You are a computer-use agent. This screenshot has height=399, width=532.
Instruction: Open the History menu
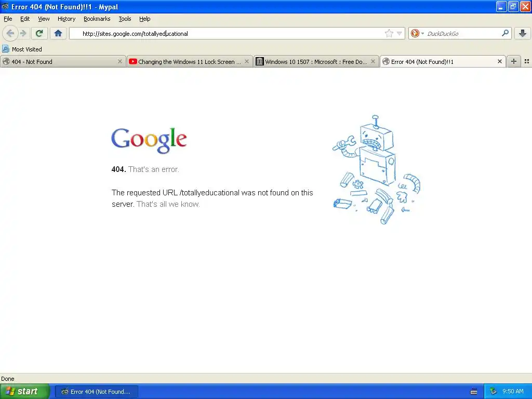coord(66,19)
